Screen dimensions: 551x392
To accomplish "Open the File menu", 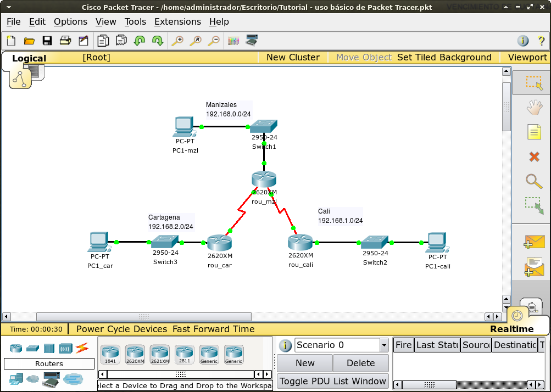I will 14,22.
